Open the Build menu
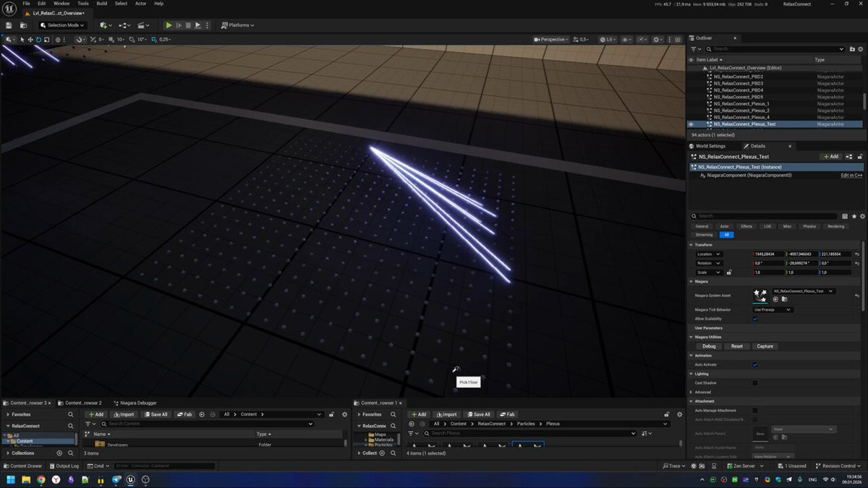The height and width of the screenshot is (488, 868). point(102,4)
